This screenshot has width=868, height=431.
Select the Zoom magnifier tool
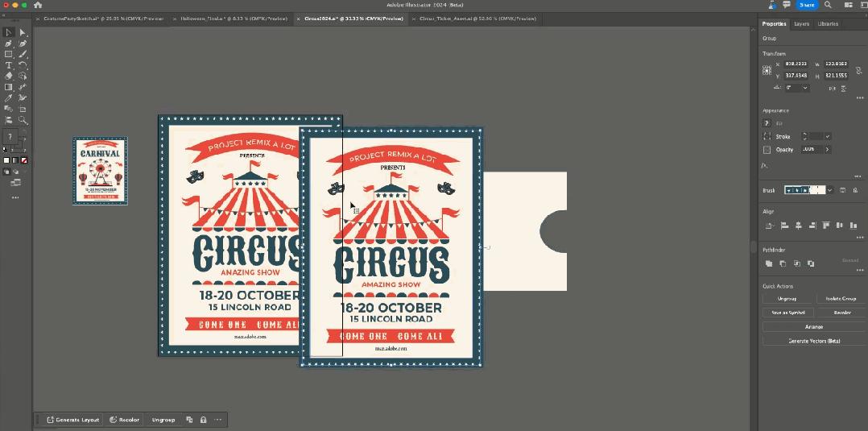coord(23,120)
